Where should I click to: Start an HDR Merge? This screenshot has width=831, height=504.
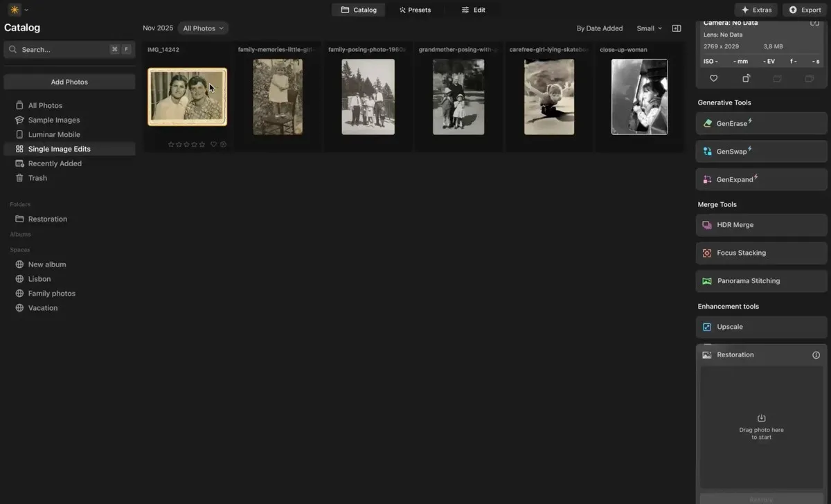coord(760,224)
